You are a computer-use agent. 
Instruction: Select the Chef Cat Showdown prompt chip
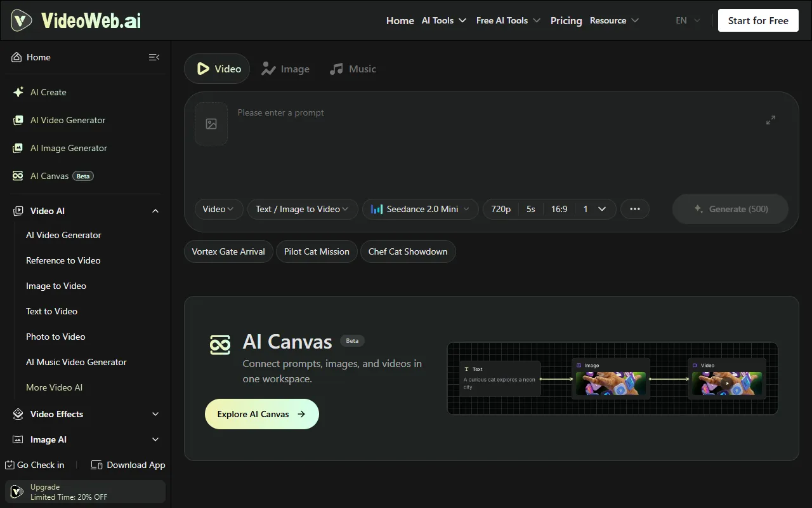point(408,251)
